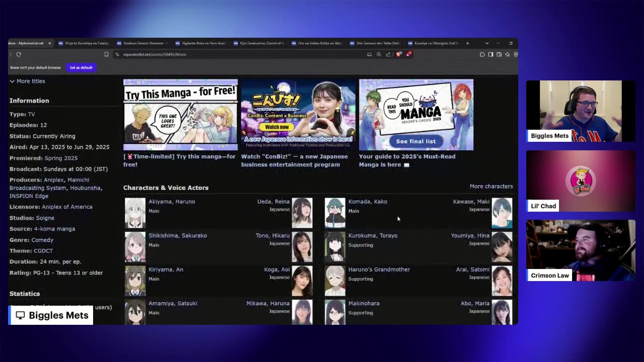Screen dimensions: 644x362
Task: Open Brave Wallet icon in toolbar
Action: [499, 54]
